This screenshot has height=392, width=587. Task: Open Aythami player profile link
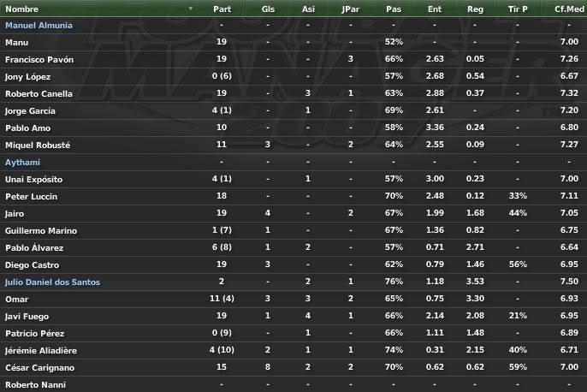(x=22, y=163)
